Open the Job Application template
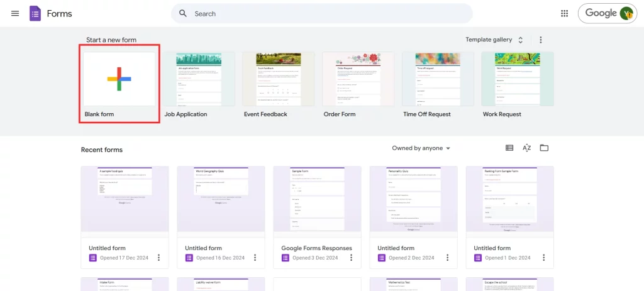Viewport: 644px width, 291px height. point(199,79)
